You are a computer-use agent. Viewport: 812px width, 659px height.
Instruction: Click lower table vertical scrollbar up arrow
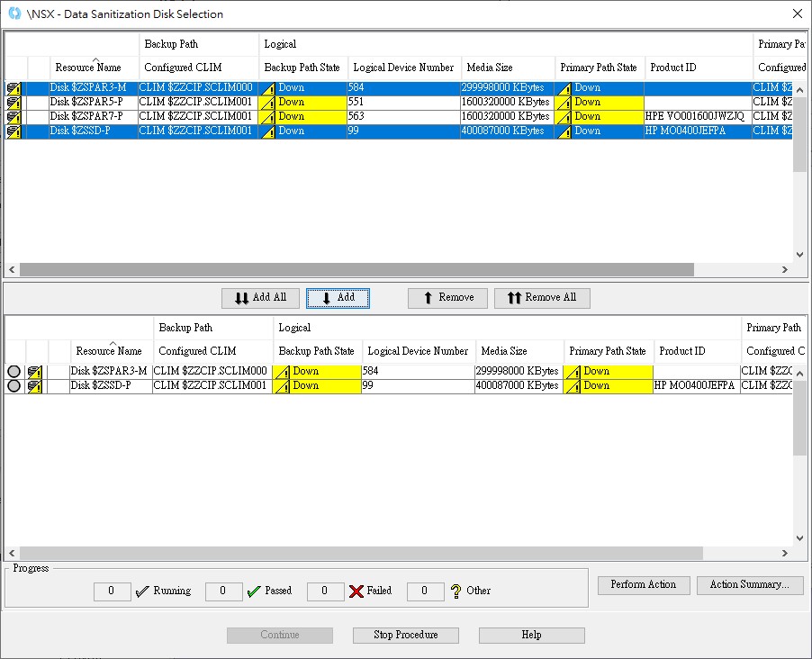pos(800,373)
